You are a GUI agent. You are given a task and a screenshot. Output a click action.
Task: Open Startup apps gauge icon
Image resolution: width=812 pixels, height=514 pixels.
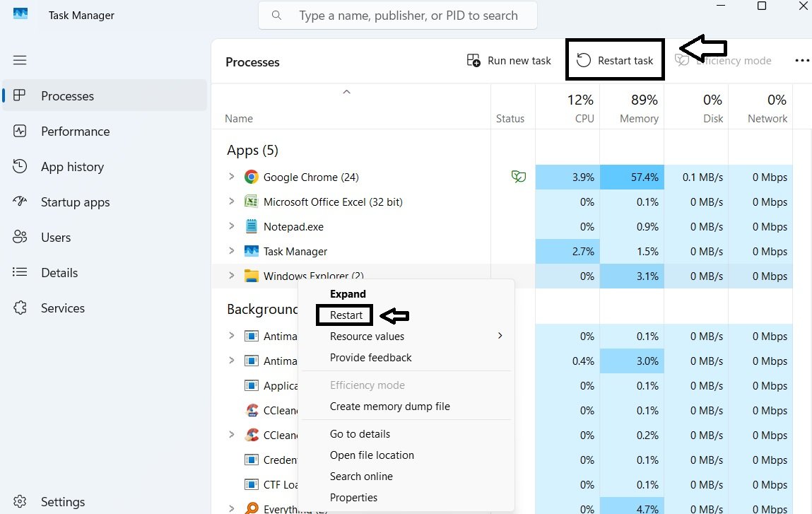20,201
